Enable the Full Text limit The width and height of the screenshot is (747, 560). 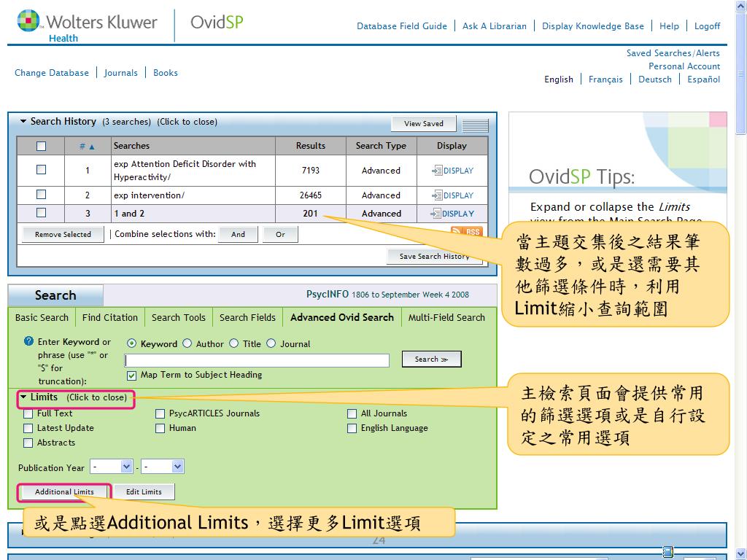coord(28,414)
